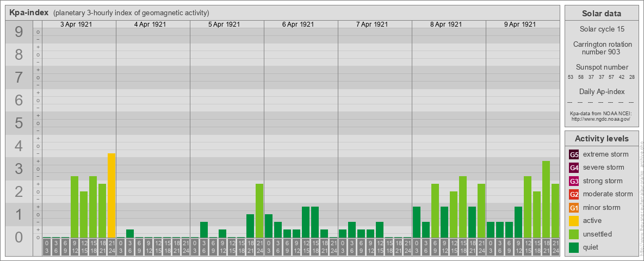644x261 pixels.
Task: Click the 21-24 hour label under 3 Apr
Action: click(x=112, y=247)
